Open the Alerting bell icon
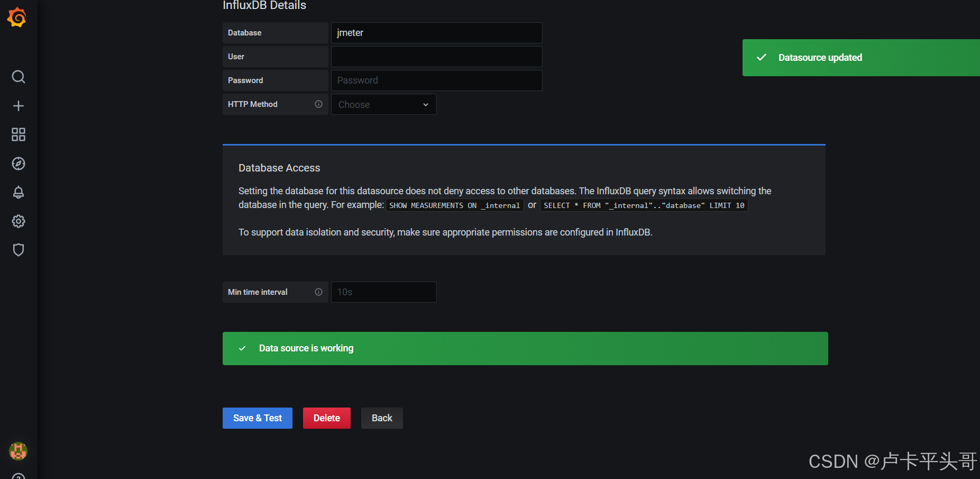The width and height of the screenshot is (980, 479). point(19,192)
